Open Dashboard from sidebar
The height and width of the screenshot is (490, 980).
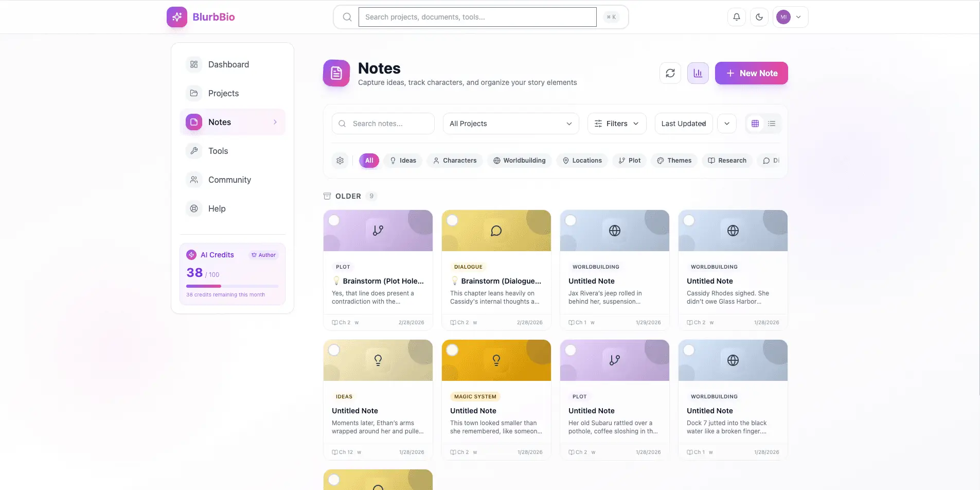(x=233, y=64)
